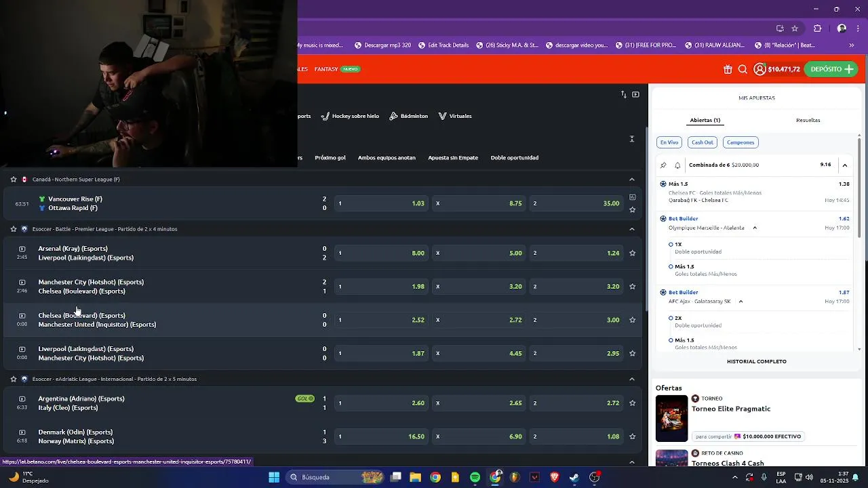Open the Chrome profile avatar

(x=842, y=28)
